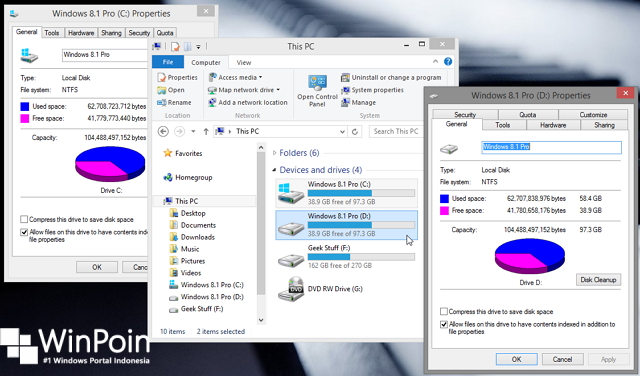
Task: Click Favorites star in navigation pane
Action: [x=167, y=153]
